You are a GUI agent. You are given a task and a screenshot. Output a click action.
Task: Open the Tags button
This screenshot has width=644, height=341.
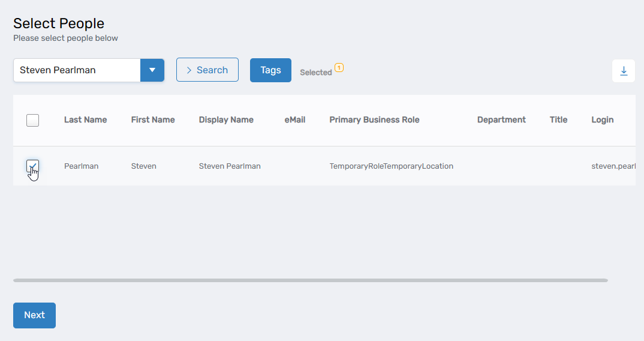point(270,70)
